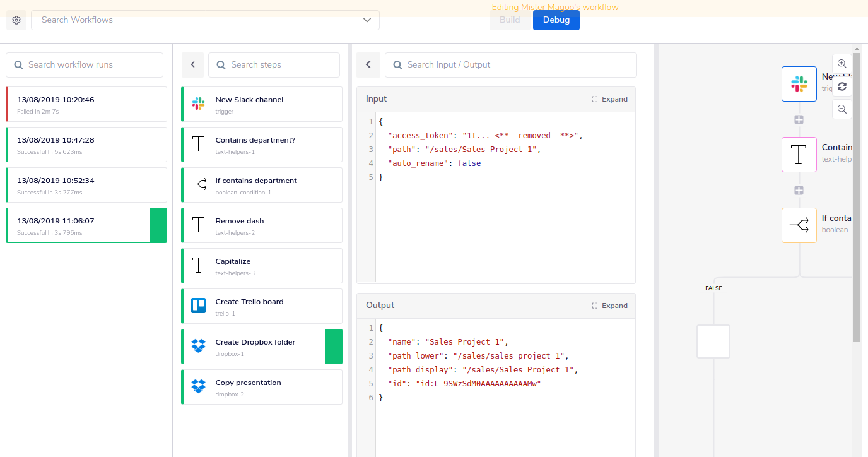This screenshot has height=457, width=868.
Task: Collapse the steps panel with back chevron
Action: (x=192, y=65)
